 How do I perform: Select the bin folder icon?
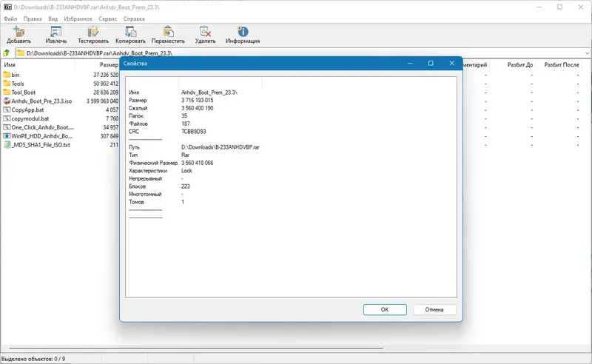(7, 75)
